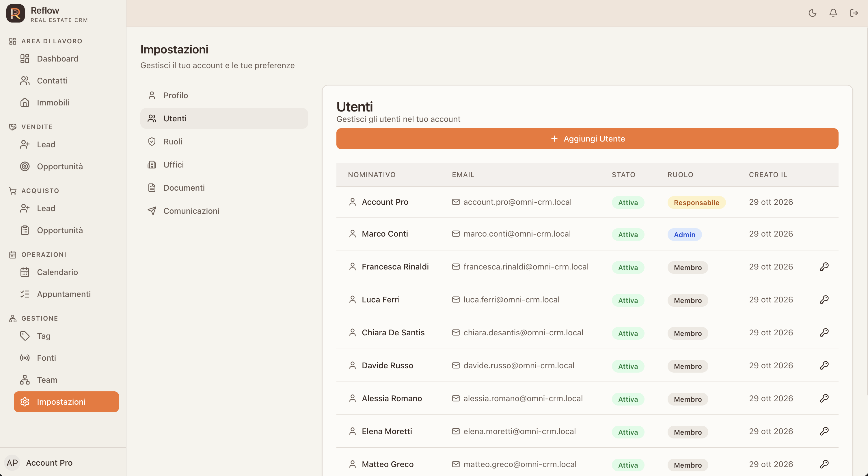Switch to Ruoli settings tab
868x476 pixels.
pyautogui.click(x=224, y=142)
